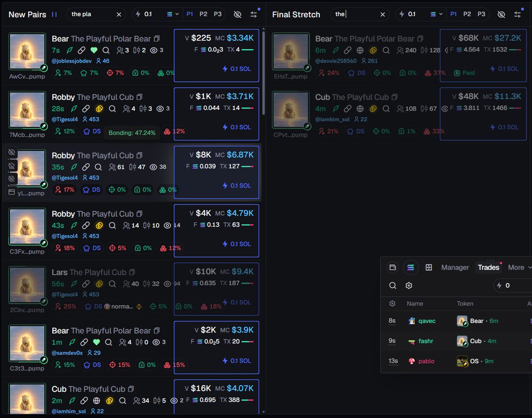The height and width of the screenshot is (418, 532).
Task: Select preset P3 in New Pairs
Action: (218, 14)
